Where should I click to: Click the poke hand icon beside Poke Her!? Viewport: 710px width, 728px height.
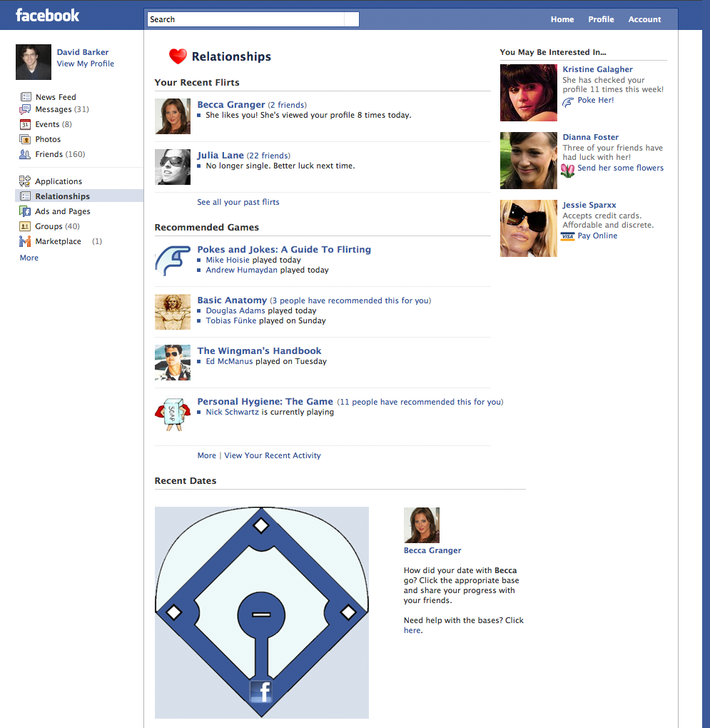(x=568, y=102)
